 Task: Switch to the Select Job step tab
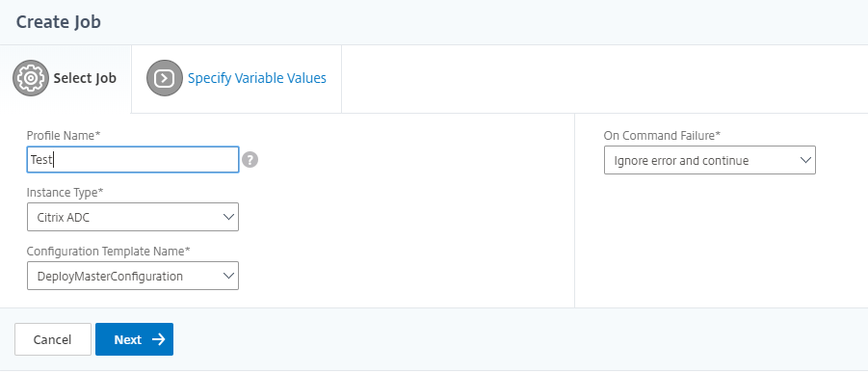[66, 79]
